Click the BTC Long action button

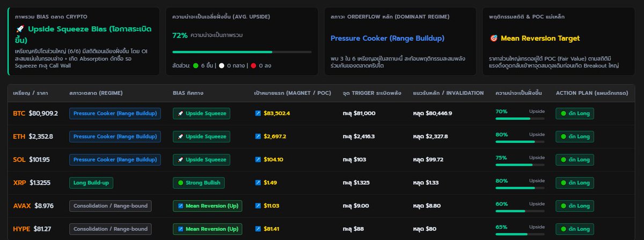[575, 113]
